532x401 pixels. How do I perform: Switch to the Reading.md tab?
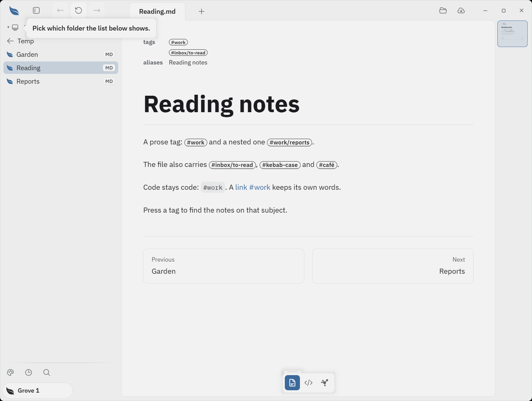tap(157, 11)
